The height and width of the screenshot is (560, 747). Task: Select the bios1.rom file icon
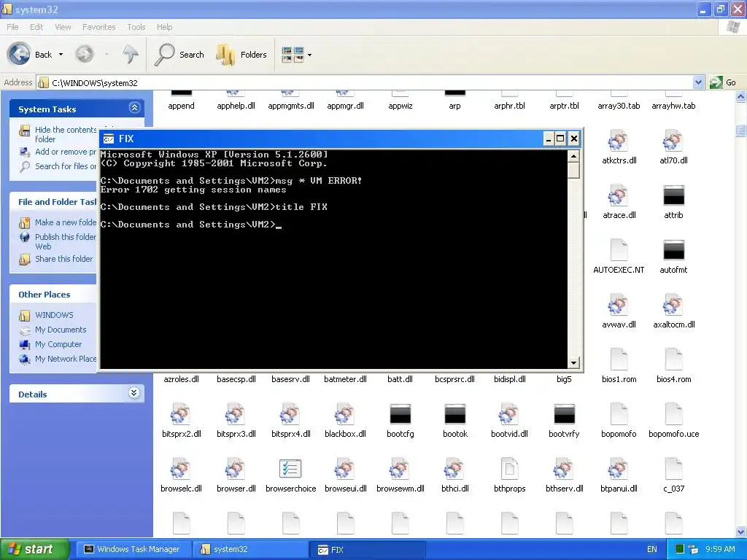[x=619, y=360]
